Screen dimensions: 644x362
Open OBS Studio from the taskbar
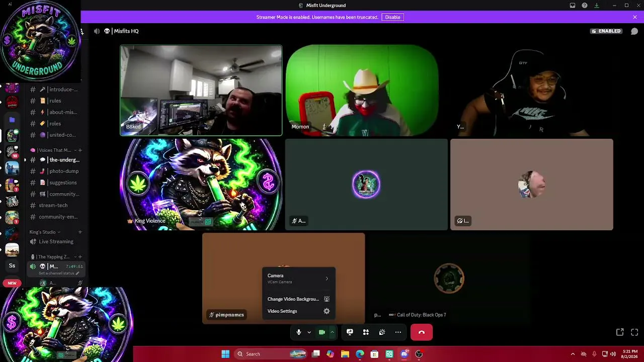click(x=419, y=354)
